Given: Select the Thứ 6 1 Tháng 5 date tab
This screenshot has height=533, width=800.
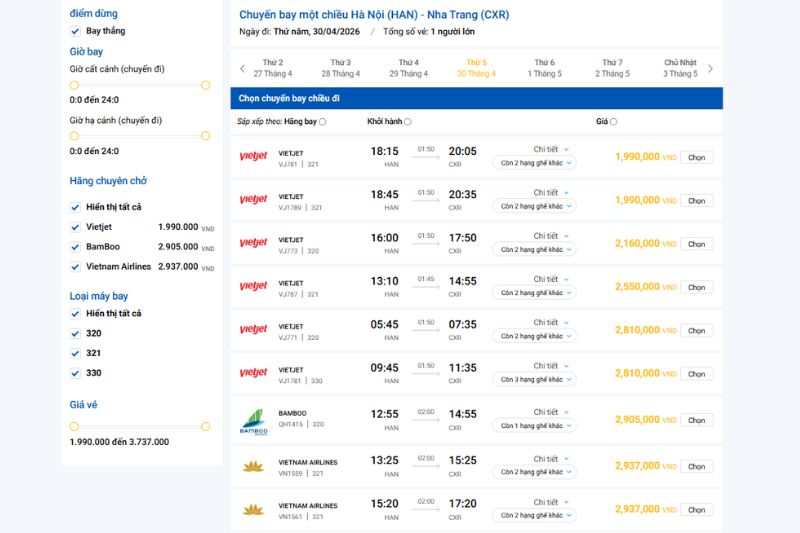Looking at the screenshot, I should [x=544, y=68].
